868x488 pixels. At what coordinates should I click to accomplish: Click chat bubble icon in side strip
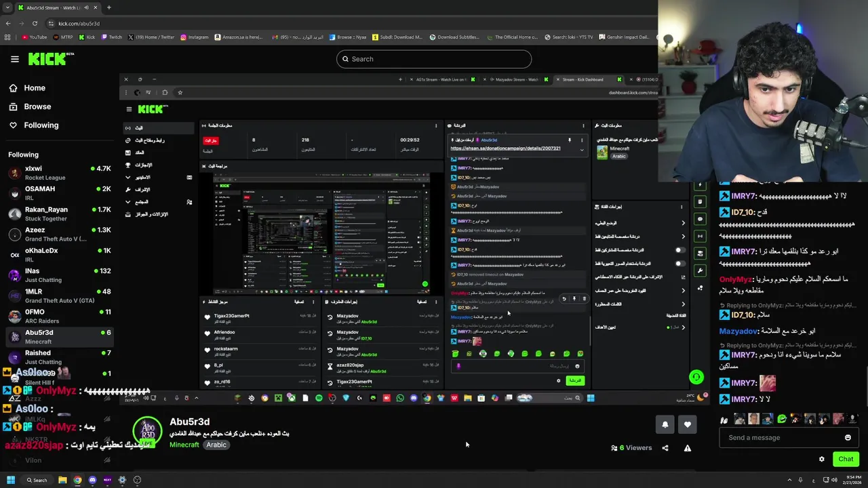(x=701, y=219)
